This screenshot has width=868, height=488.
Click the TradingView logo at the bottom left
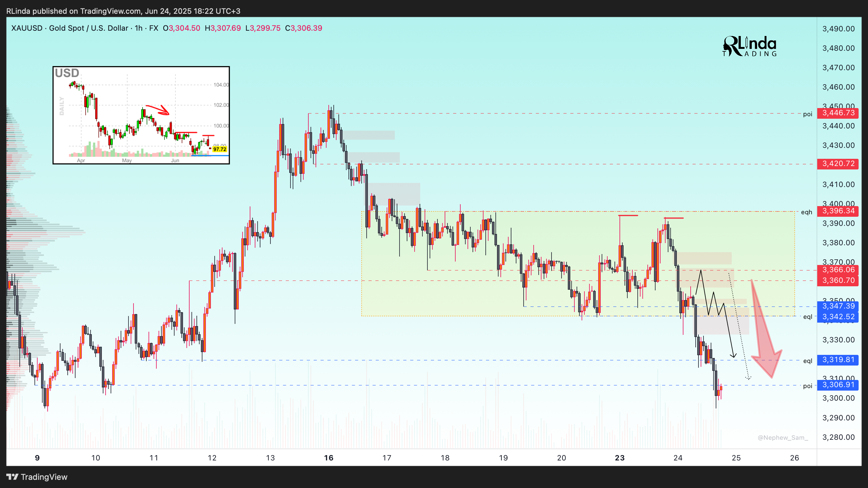37,477
